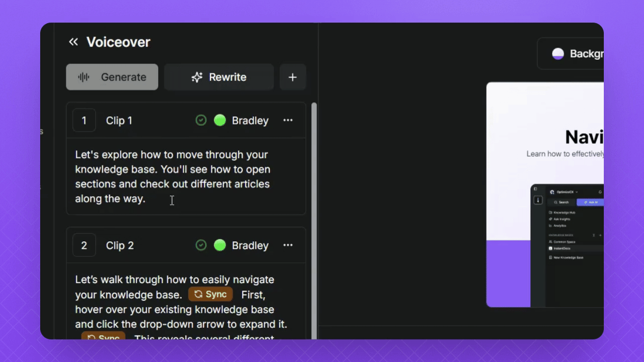This screenshot has height=362, width=644.
Task: Click the down-arrow icon in preview rail
Action: pos(538,200)
